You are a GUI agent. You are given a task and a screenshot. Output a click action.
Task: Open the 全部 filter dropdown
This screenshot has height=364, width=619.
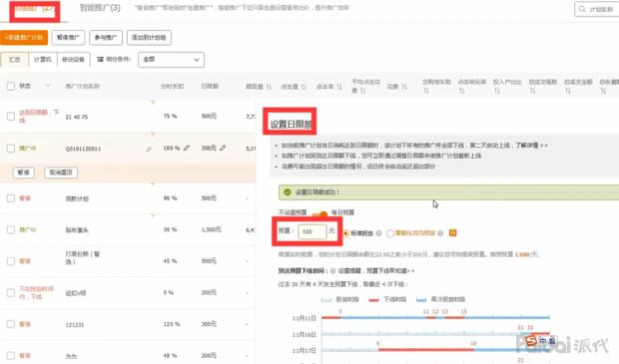point(171,60)
